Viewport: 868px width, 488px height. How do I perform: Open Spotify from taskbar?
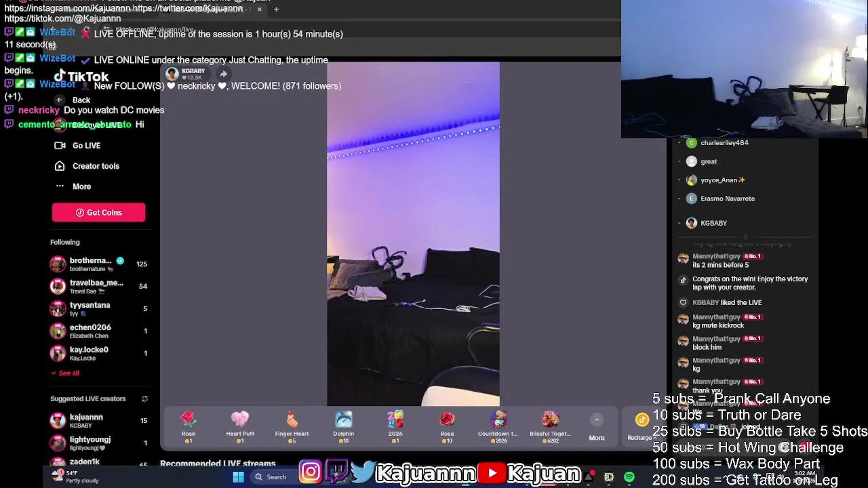(x=629, y=477)
